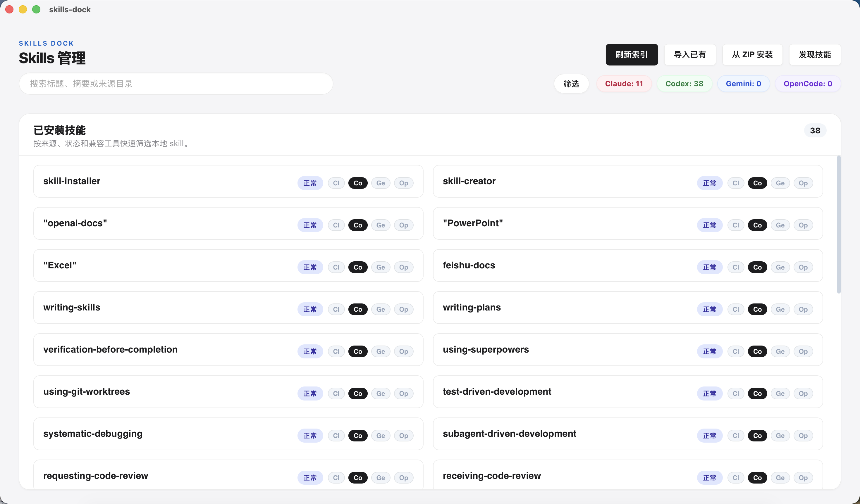Click the Op badge on receiving-code-review
The image size is (860, 504).
pos(803,478)
